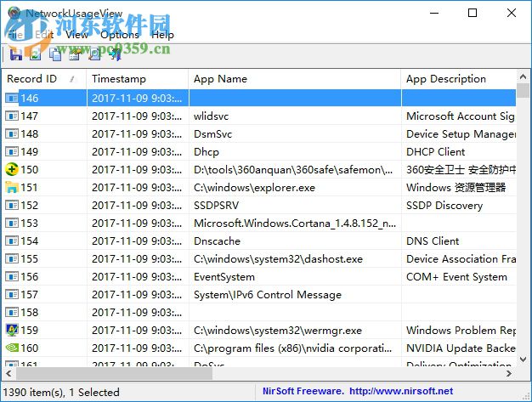Click the Device Setup Manager description cell

pos(459,134)
